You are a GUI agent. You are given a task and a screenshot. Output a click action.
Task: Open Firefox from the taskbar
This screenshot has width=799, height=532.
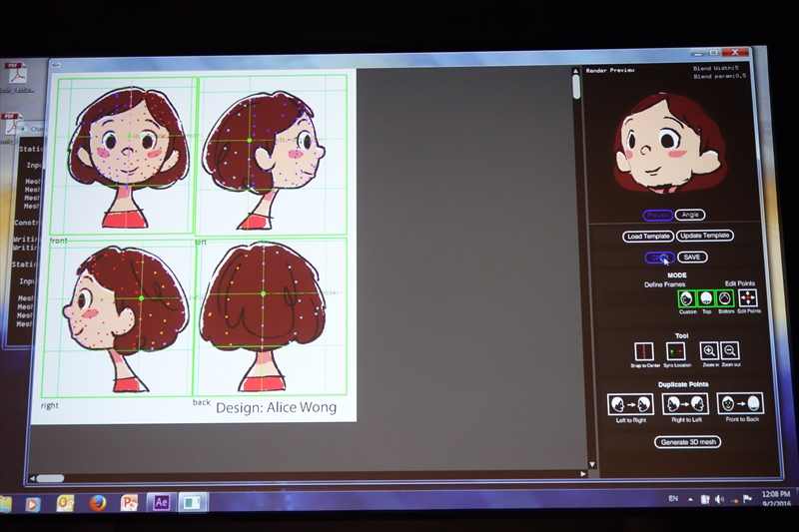click(97, 503)
